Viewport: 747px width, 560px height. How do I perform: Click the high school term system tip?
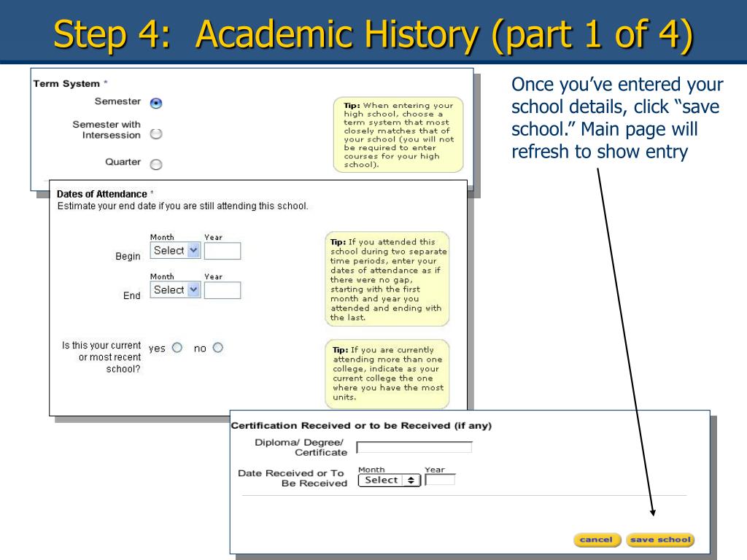click(398, 135)
